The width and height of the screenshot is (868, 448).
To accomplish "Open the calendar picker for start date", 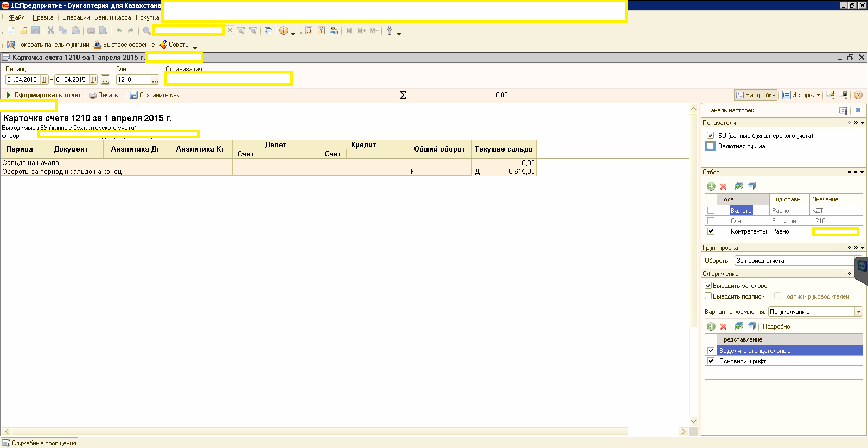I will point(44,80).
